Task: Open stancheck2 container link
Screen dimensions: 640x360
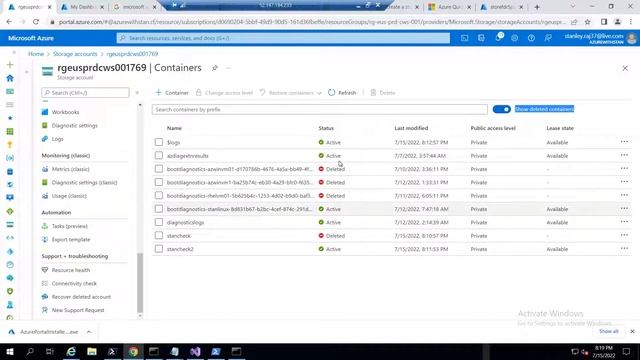Action: click(180, 249)
